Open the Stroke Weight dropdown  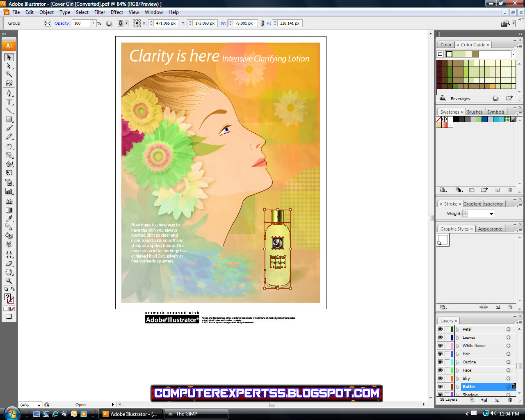tap(491, 214)
